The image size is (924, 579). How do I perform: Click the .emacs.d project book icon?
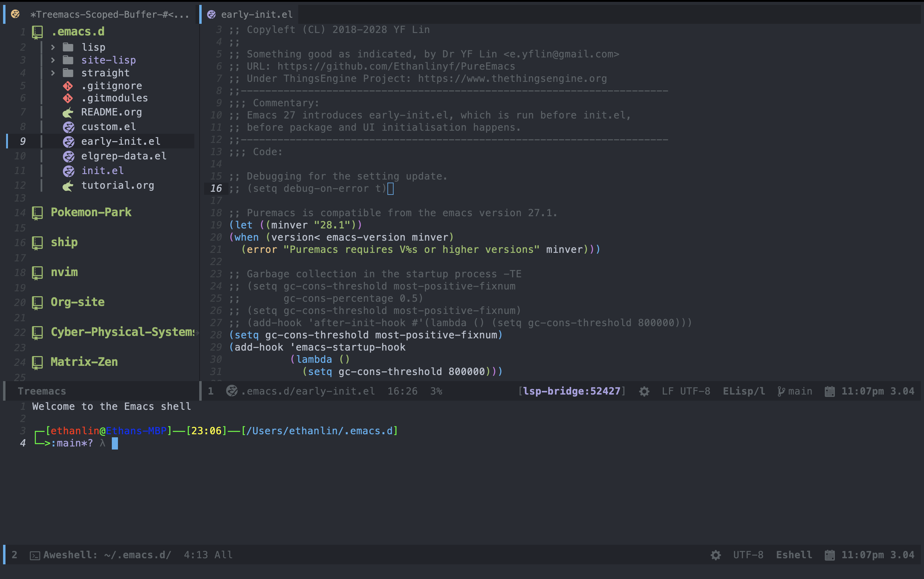click(x=37, y=32)
